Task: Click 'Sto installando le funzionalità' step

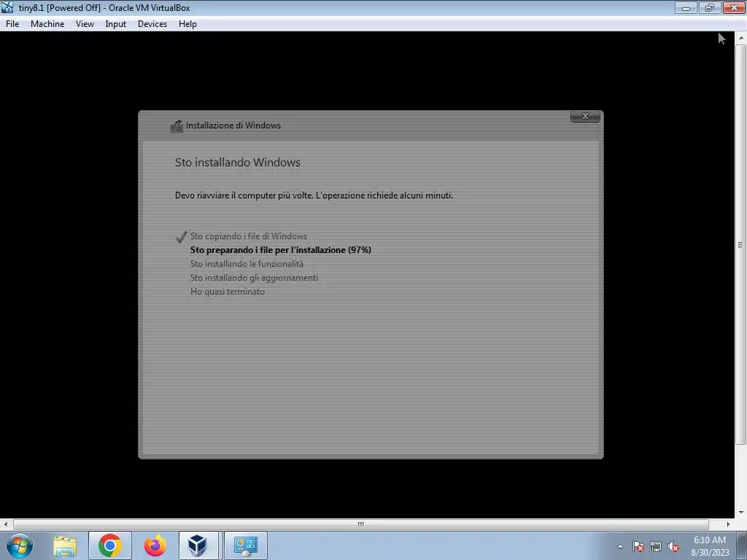Action: [x=247, y=264]
